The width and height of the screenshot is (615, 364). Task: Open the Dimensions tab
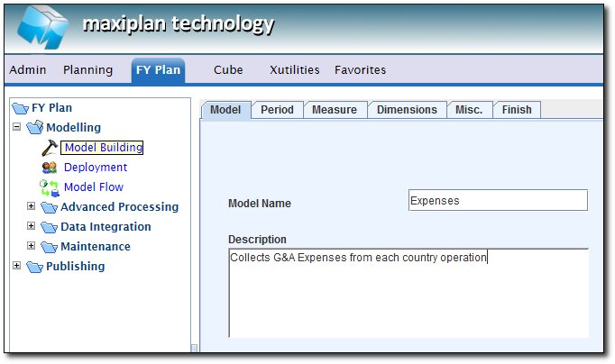pos(406,110)
